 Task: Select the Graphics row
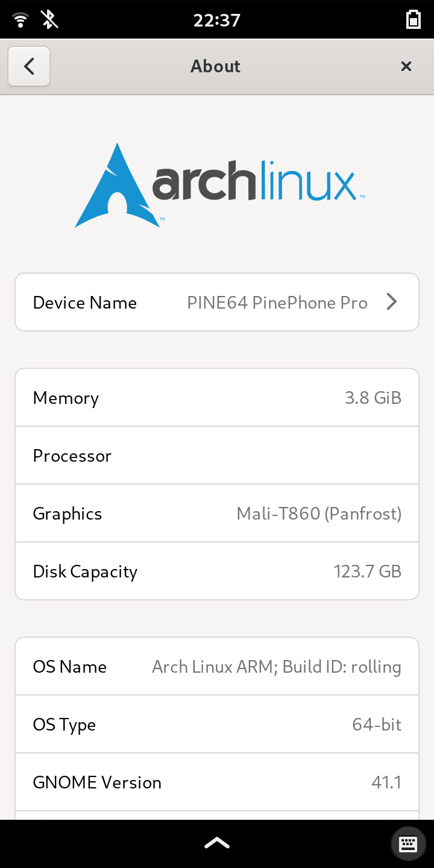[217, 514]
